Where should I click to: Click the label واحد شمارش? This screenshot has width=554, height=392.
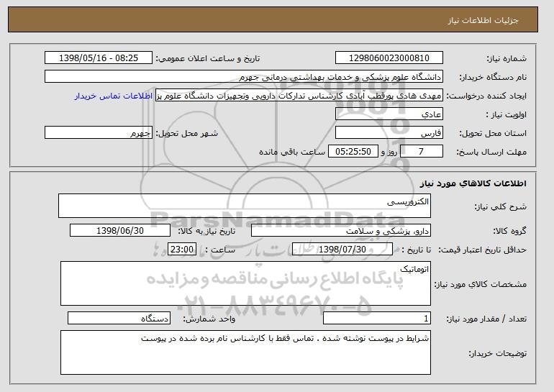pos(209,319)
